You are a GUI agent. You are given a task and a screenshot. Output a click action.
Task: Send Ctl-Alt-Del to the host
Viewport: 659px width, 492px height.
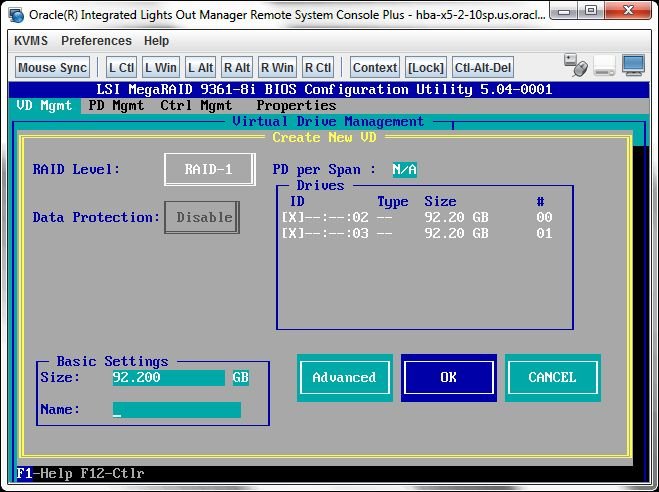click(x=483, y=68)
